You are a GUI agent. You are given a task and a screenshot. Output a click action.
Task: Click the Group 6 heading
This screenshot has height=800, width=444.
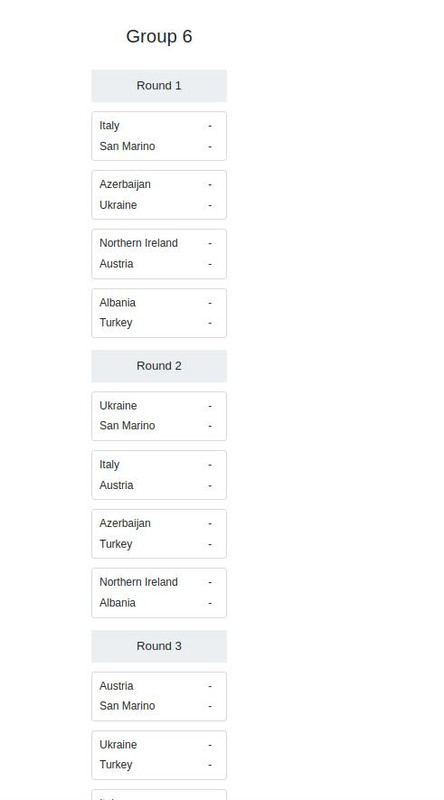(159, 36)
